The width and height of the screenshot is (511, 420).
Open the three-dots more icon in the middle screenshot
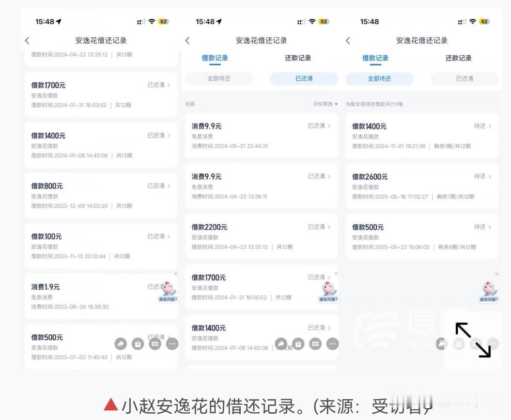pos(333,344)
